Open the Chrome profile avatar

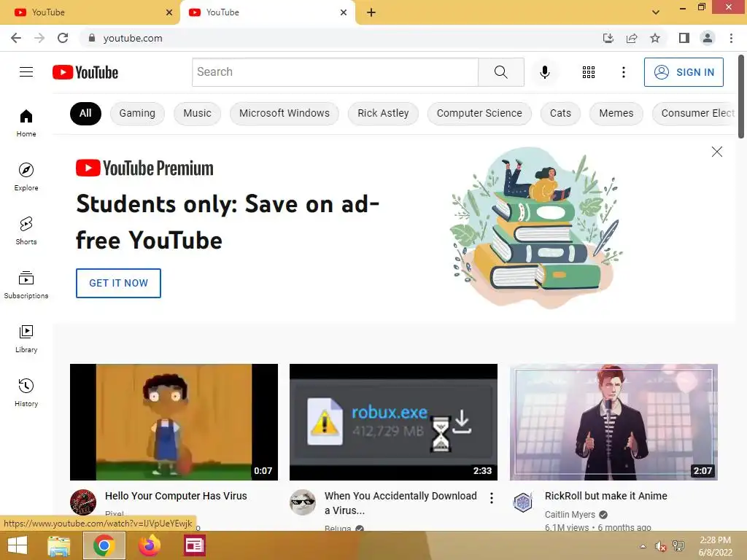pos(708,38)
